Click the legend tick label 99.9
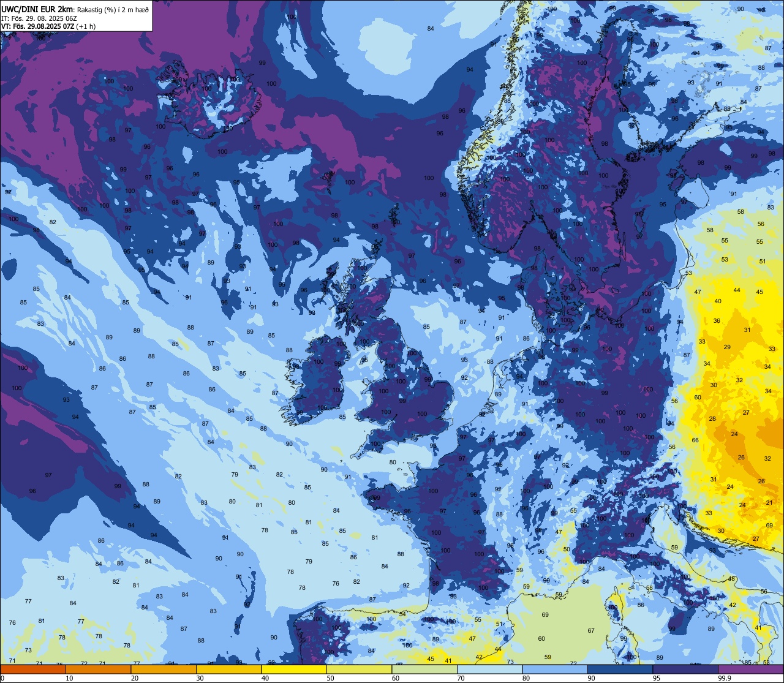Viewport: 784px width, 683px height. click(725, 678)
